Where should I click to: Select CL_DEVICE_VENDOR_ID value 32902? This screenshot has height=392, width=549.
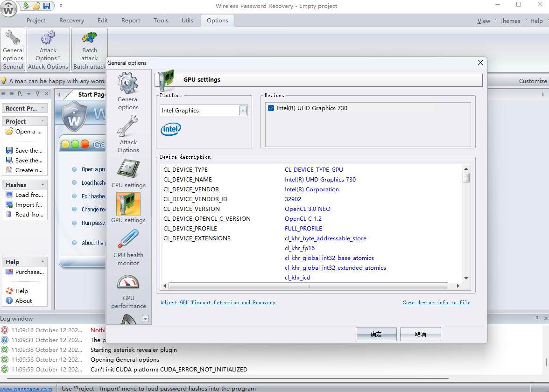click(x=293, y=199)
